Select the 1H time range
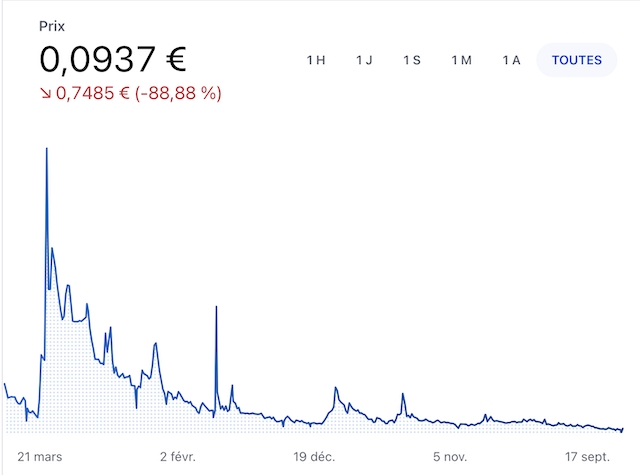640x475 pixels. (x=316, y=60)
